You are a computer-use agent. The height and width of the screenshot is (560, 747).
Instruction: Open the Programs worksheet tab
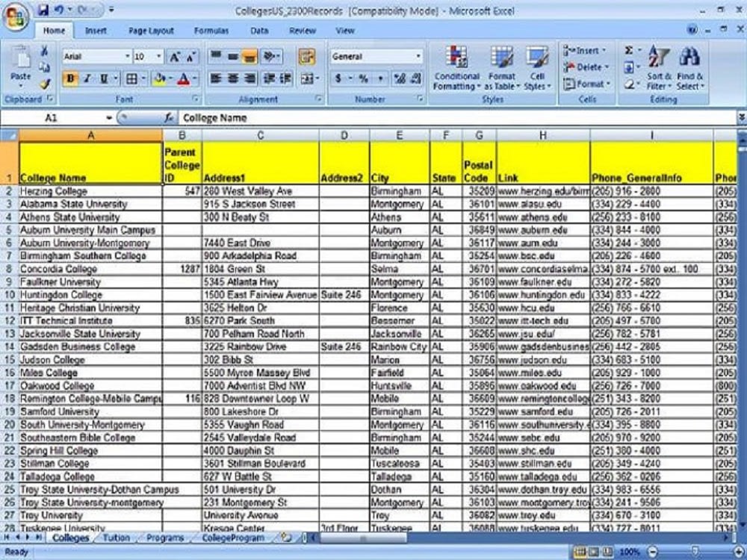[x=165, y=538]
